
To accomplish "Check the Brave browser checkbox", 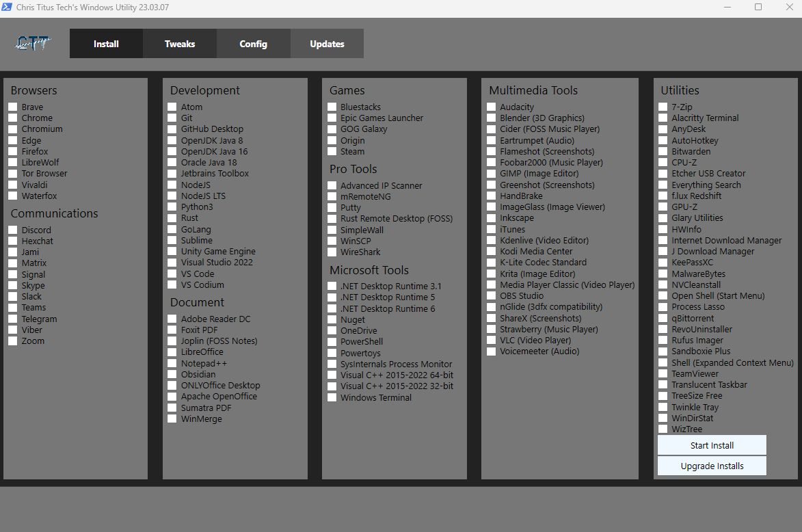I will [x=13, y=107].
